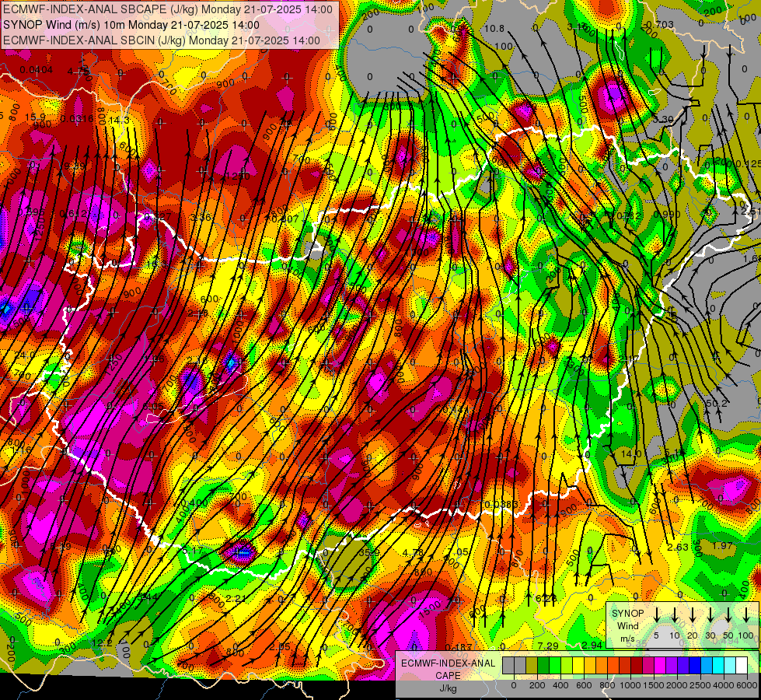Select the SBCAPE title line at top left
The image size is (761, 700).
coord(167,9)
